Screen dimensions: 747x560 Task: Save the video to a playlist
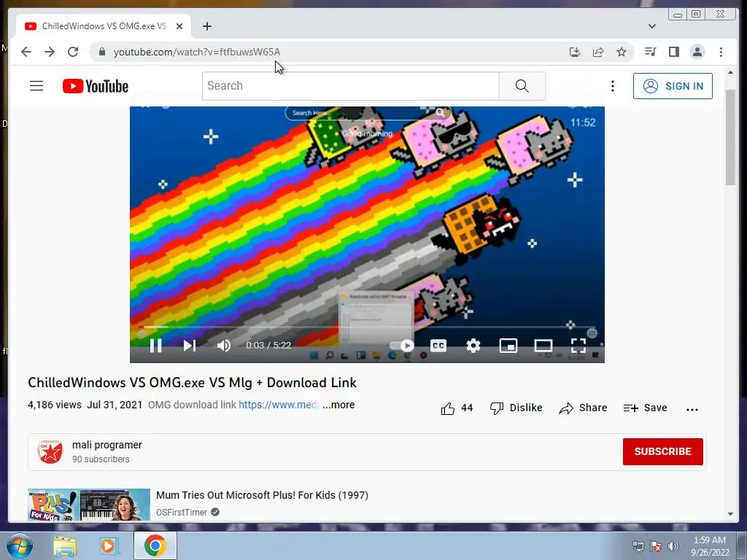pyautogui.click(x=645, y=408)
